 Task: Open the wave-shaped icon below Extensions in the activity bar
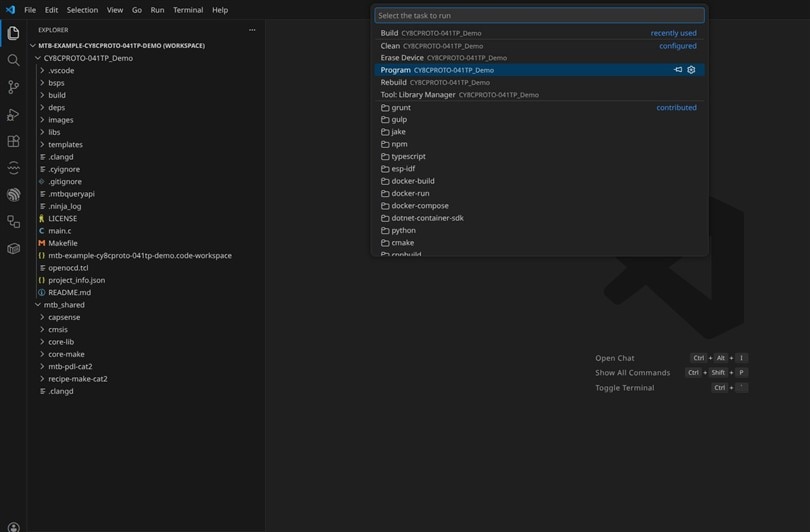pos(13,168)
